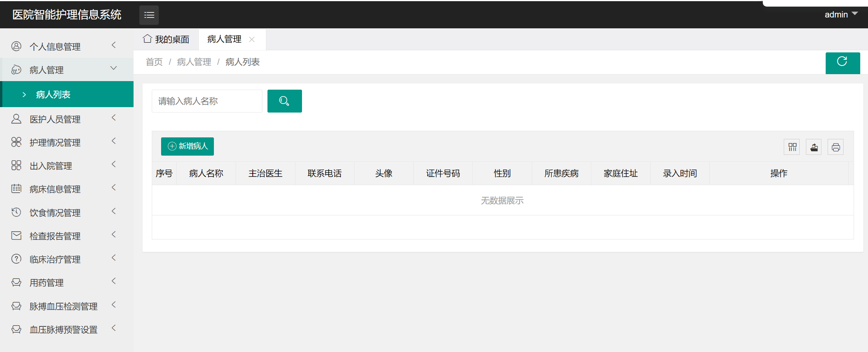Open the 个人信息管理 menu label
This screenshot has width=868, height=352.
pyautogui.click(x=55, y=47)
